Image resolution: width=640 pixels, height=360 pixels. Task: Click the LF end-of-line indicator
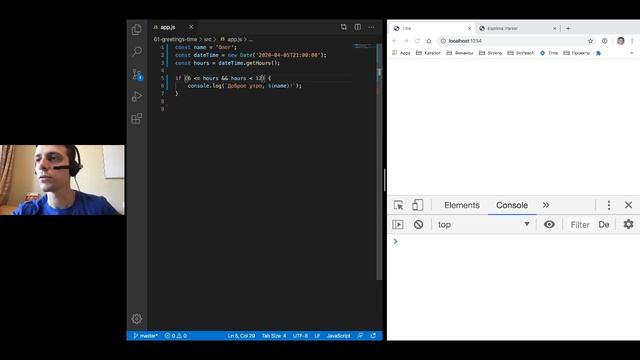coord(317,336)
